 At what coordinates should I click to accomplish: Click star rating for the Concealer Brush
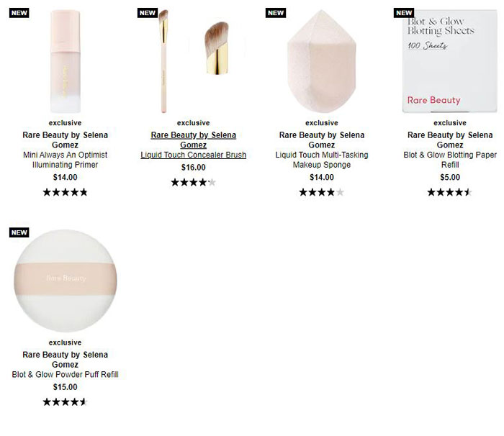(x=193, y=182)
